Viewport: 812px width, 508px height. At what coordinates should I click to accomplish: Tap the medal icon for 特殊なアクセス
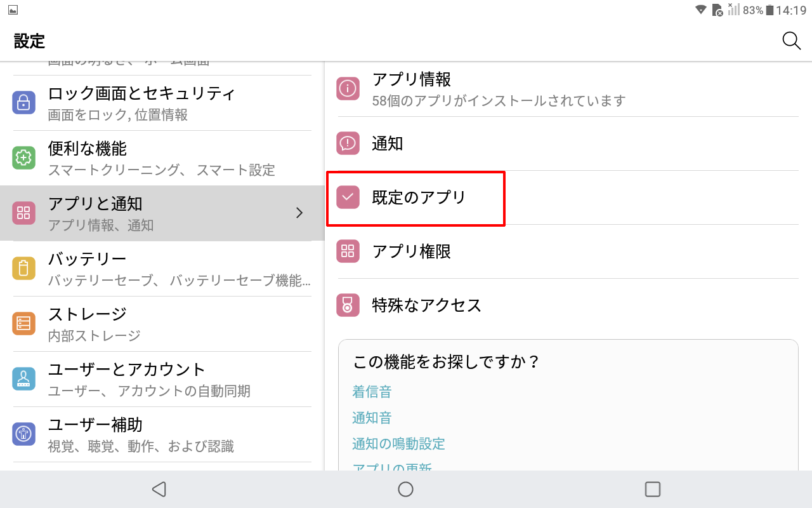point(348,305)
